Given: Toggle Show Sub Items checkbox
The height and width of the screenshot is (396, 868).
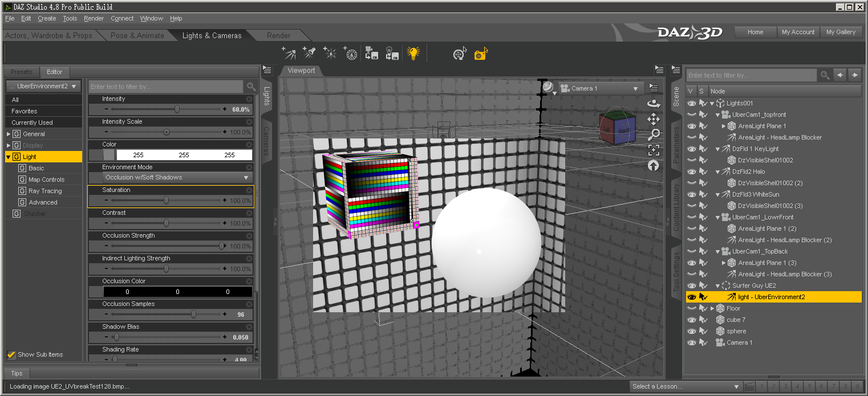Looking at the screenshot, I should (11, 354).
